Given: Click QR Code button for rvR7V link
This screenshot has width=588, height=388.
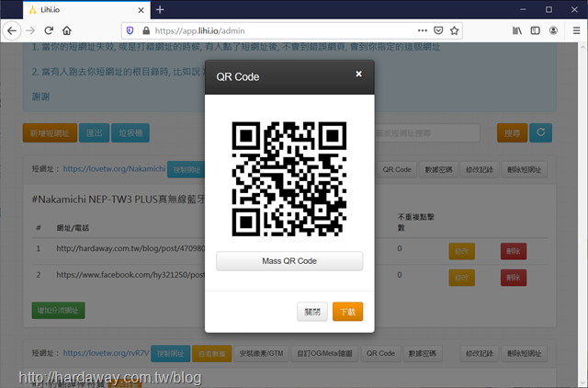Looking at the screenshot, I should [380, 354].
